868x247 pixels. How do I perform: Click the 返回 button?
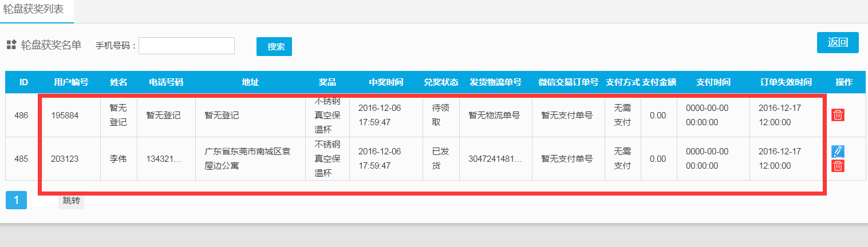pos(837,42)
